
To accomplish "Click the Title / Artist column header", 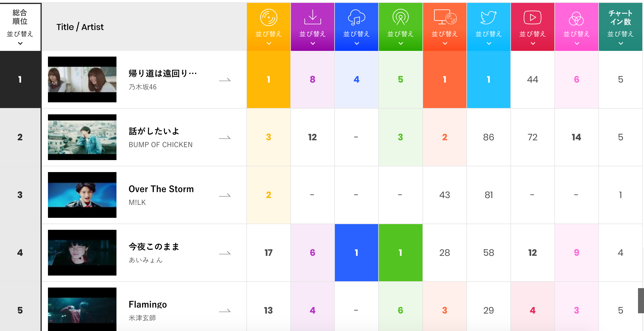I will pyautogui.click(x=80, y=27).
